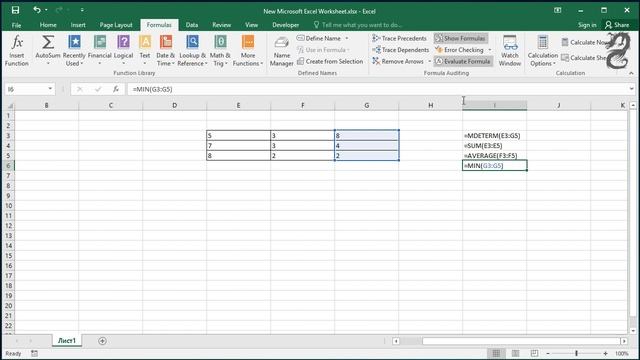Switch to the Insert tab
The width and height of the screenshot is (640, 360).
[x=78, y=25]
